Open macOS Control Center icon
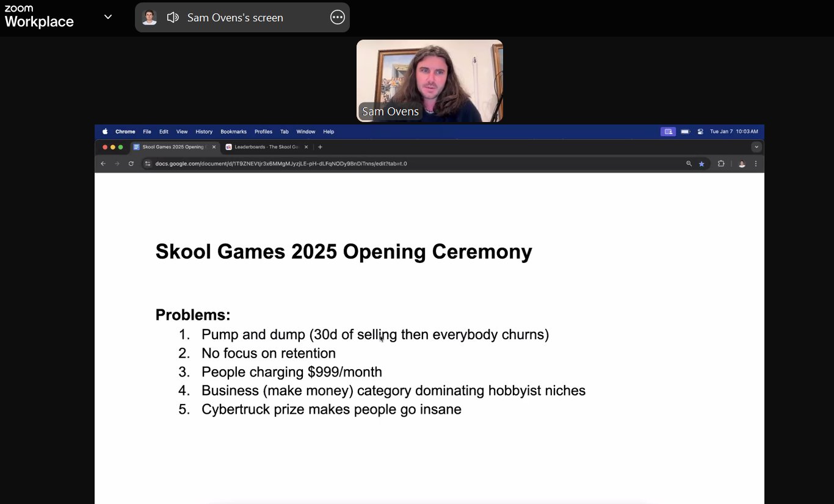Image resolution: width=834 pixels, height=504 pixels. [700, 132]
